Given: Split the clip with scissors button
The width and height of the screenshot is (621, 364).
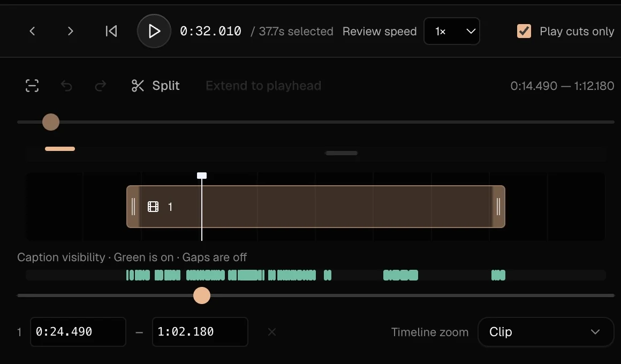Looking at the screenshot, I should tap(155, 86).
